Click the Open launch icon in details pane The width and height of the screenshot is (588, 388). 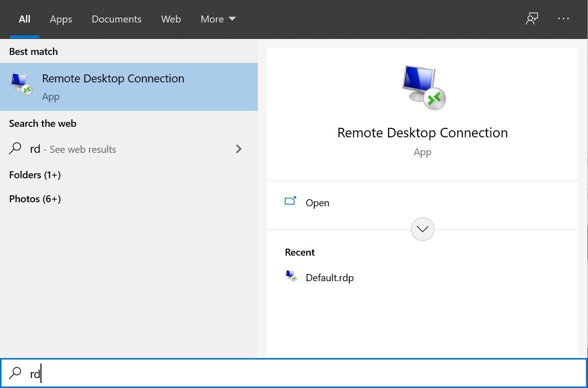click(290, 202)
